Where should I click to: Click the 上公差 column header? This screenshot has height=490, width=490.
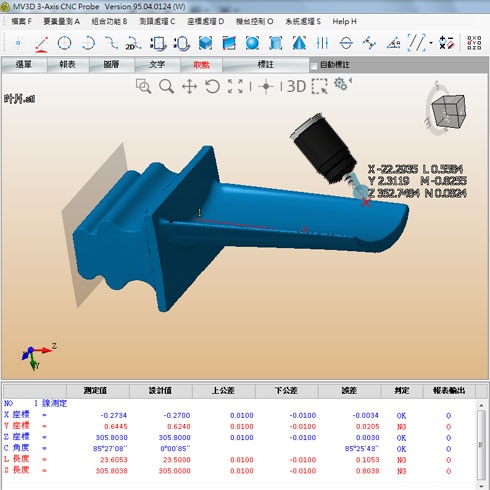coord(223,390)
